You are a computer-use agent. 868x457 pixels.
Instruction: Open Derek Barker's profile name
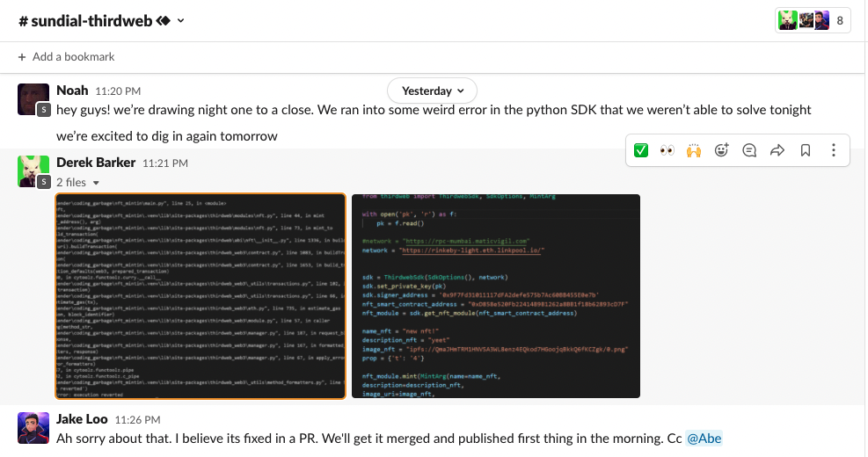pos(96,162)
